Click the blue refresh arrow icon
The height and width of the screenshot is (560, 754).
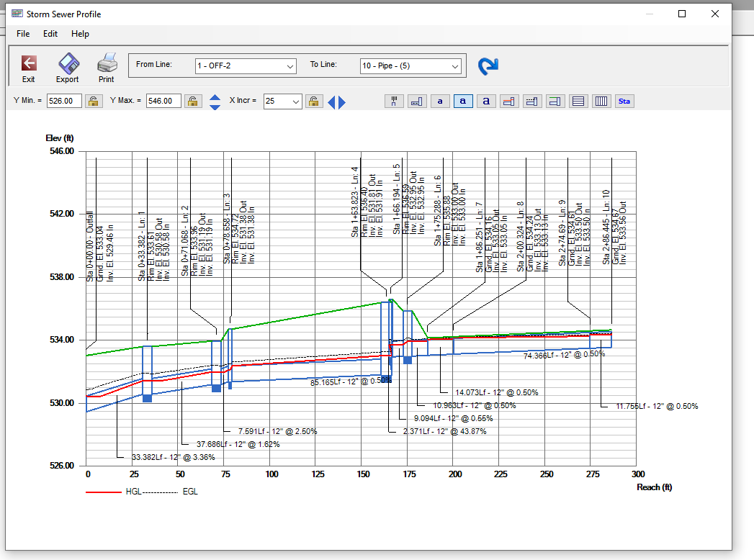(x=488, y=66)
